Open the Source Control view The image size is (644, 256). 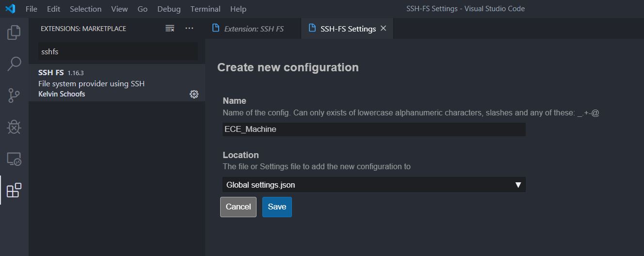pos(14,96)
